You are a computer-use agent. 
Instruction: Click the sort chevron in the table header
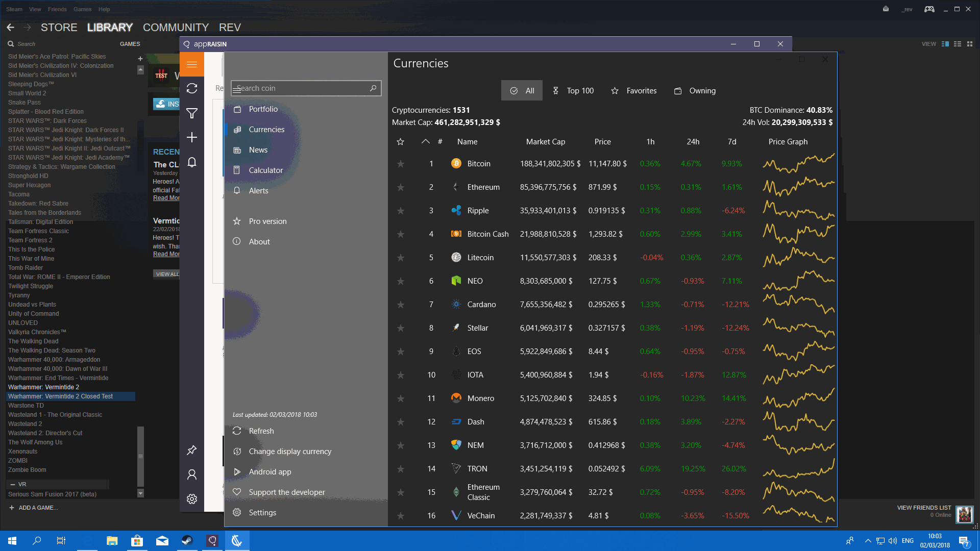[425, 141]
